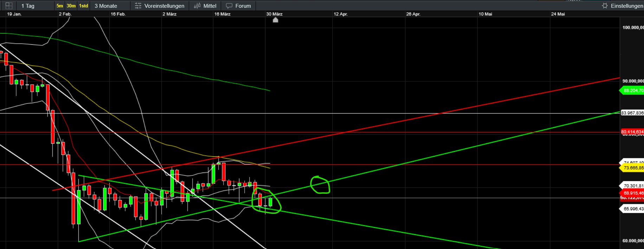Click the 83.967,836 horizontal line label
Viewport: 644px width, 249px height.
632,113
